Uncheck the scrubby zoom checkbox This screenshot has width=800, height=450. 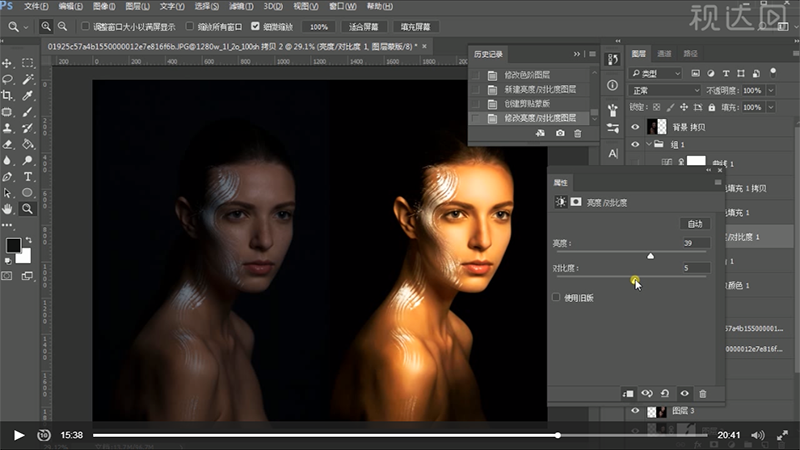pyautogui.click(x=255, y=26)
